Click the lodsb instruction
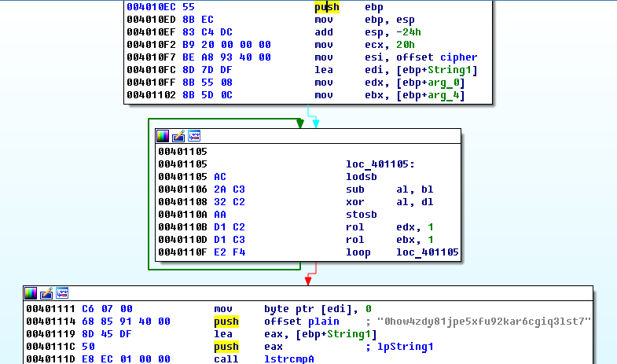Screen dimensions: 617x364 [362, 177]
